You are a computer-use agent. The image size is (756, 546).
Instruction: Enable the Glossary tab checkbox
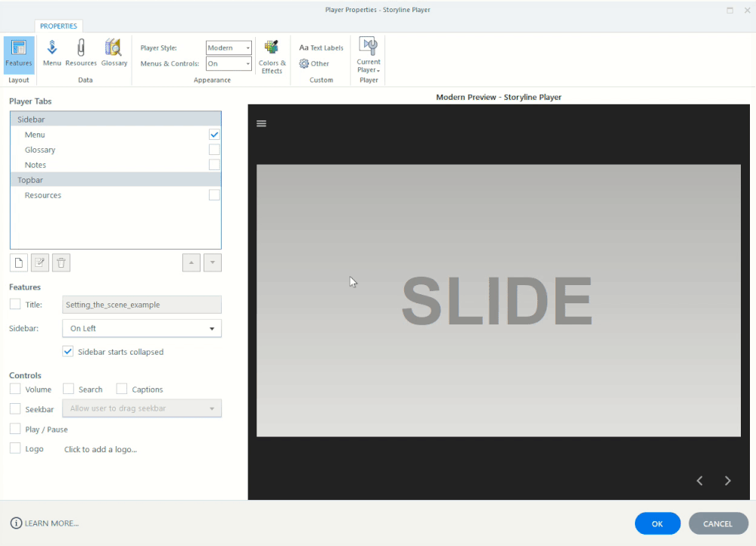pyautogui.click(x=214, y=150)
